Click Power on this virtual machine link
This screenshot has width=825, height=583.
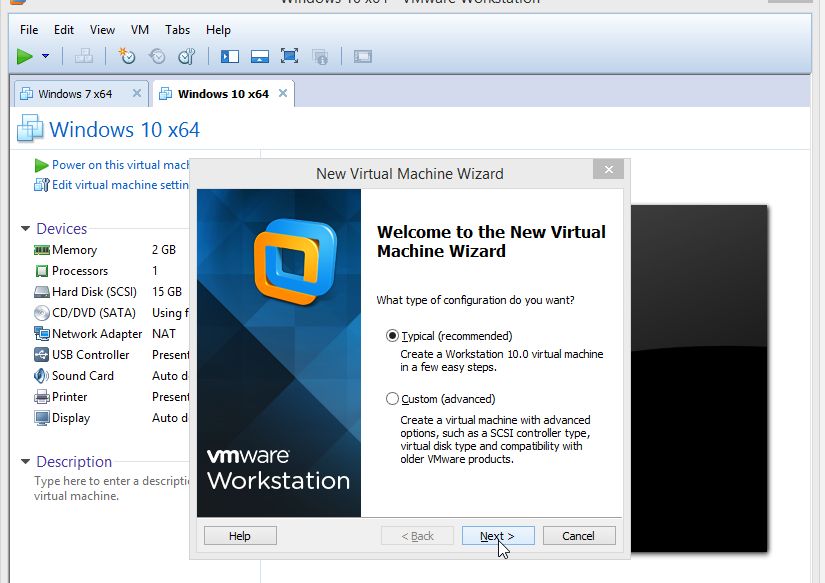coord(120,165)
